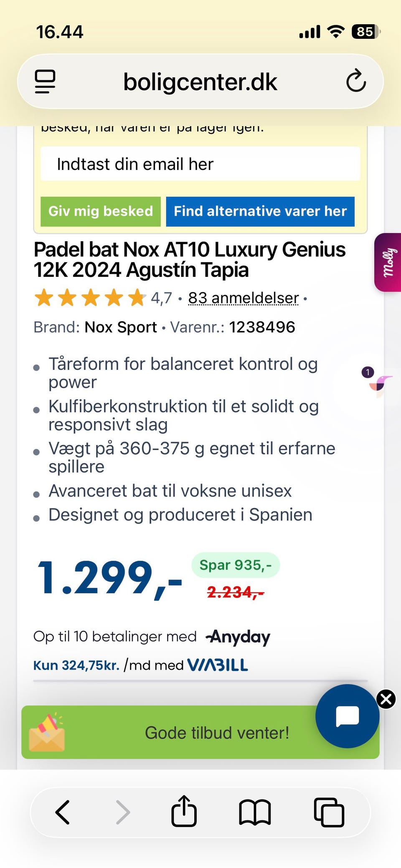Open the bookmarks book icon

click(255, 812)
